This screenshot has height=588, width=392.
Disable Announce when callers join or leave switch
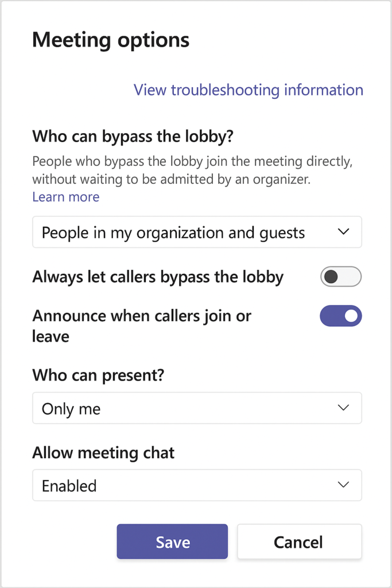click(341, 316)
